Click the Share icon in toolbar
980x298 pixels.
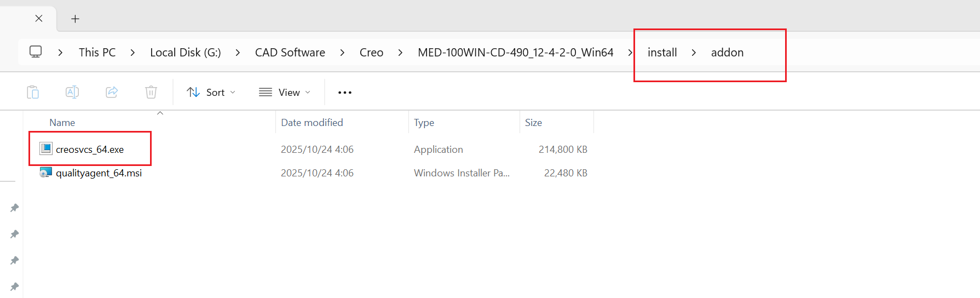point(112,92)
